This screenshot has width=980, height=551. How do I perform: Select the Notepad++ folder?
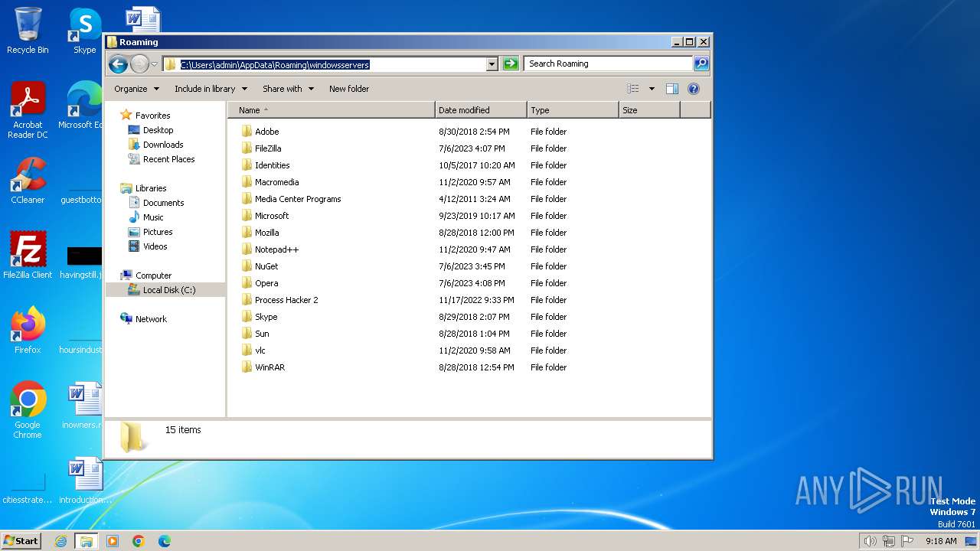coord(276,249)
